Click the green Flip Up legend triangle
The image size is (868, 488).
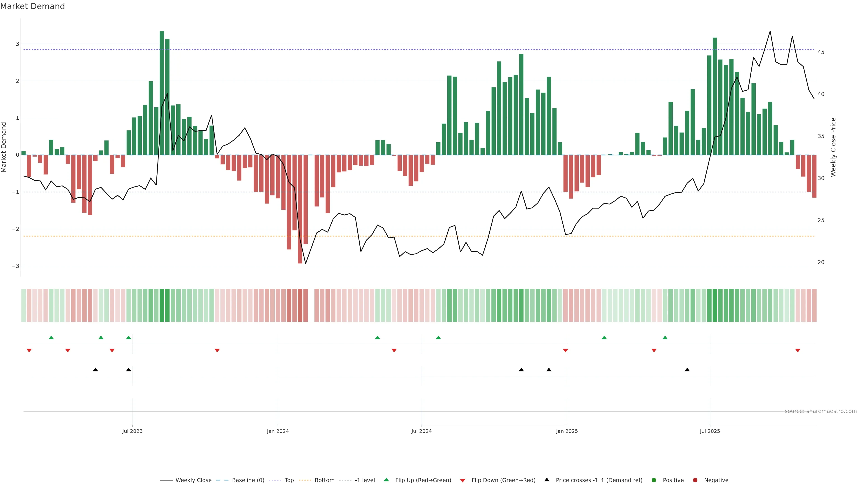coord(386,480)
